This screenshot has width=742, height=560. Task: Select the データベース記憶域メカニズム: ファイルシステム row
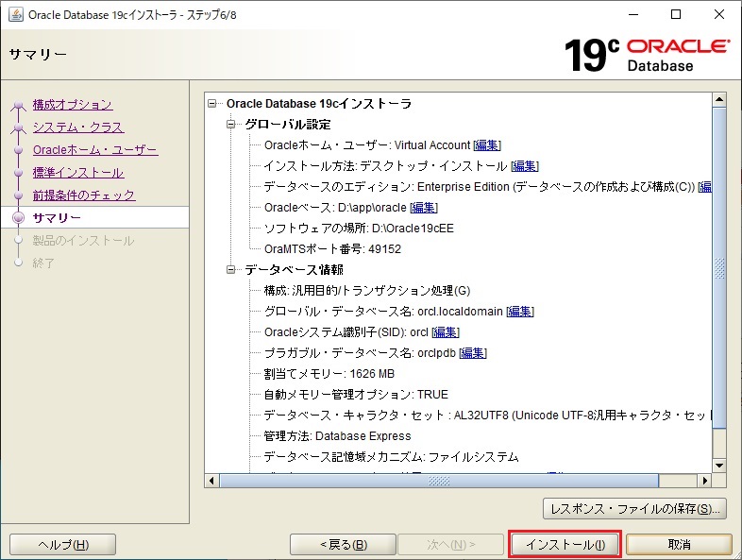pos(391,457)
